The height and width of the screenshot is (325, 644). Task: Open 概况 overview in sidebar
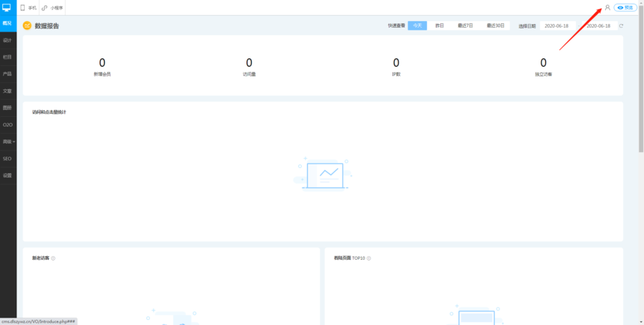[7, 23]
